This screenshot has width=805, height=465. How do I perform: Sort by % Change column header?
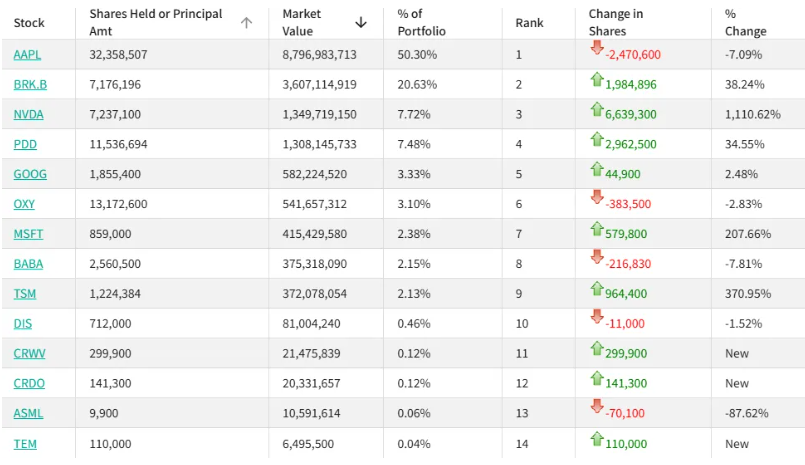click(x=745, y=23)
